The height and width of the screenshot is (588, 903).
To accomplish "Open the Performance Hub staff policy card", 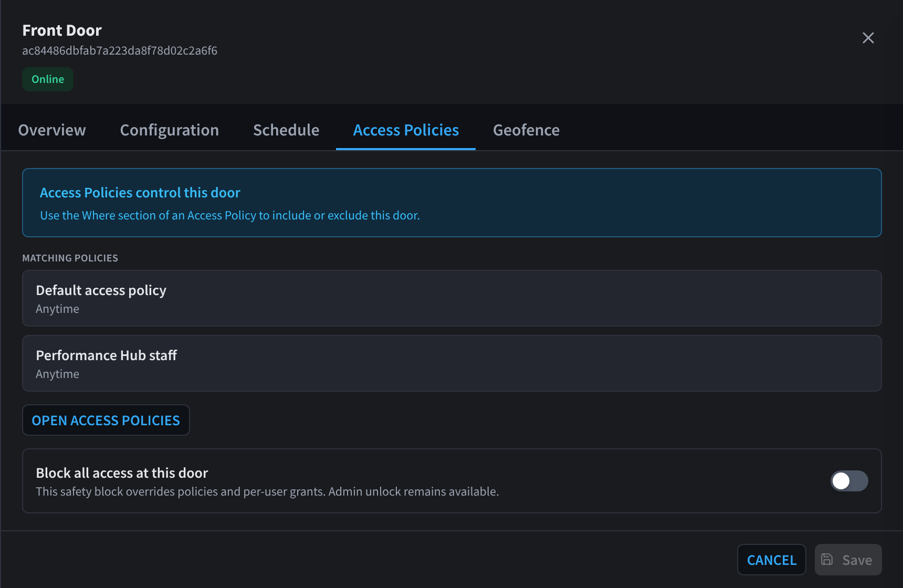I will [x=451, y=363].
